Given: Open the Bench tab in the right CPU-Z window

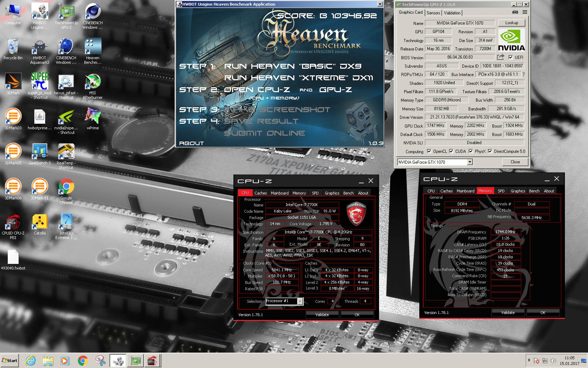Looking at the screenshot, I should point(534,191).
